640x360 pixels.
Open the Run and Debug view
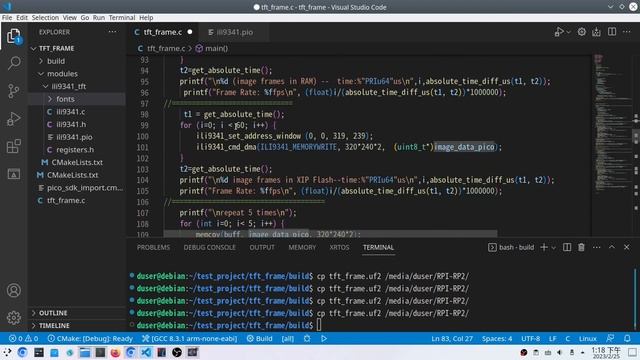pos(14,119)
